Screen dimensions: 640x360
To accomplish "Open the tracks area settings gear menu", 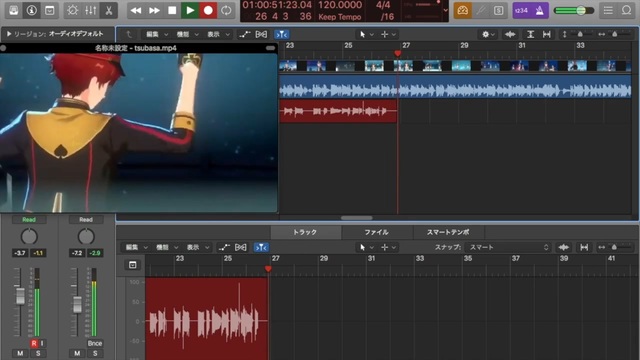I will pos(488,35).
